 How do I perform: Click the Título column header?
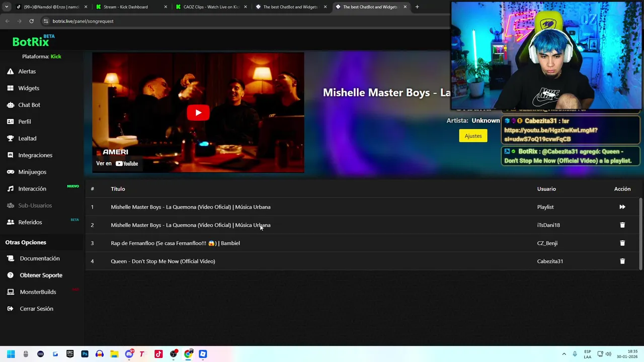coord(118,189)
